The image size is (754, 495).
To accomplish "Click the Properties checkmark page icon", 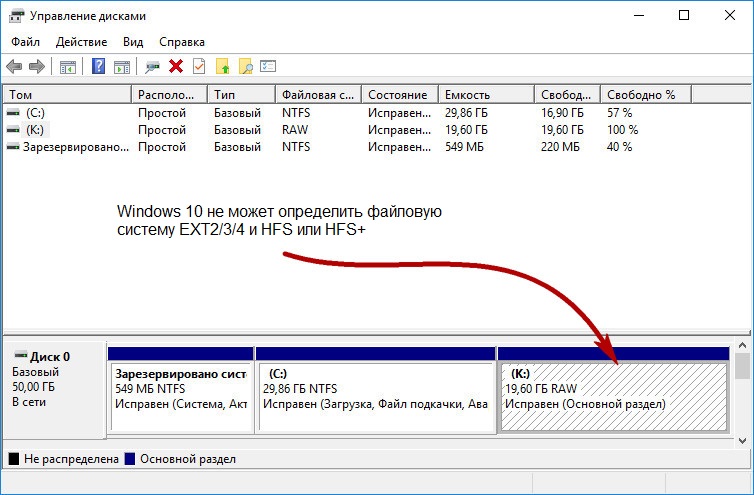I will pyautogui.click(x=199, y=66).
